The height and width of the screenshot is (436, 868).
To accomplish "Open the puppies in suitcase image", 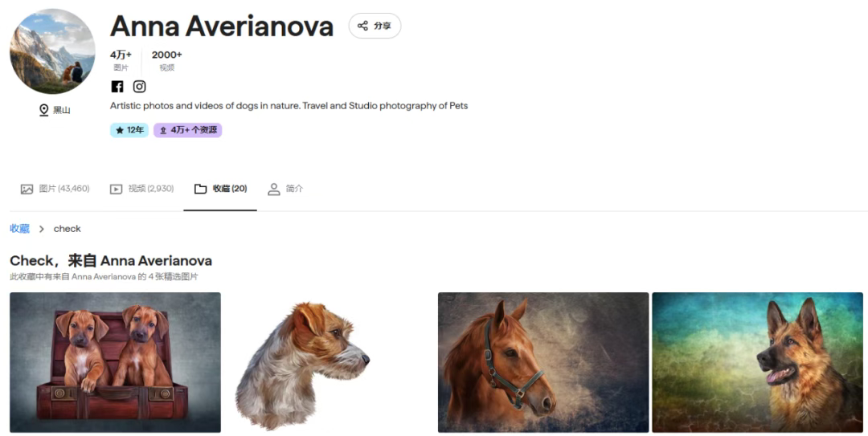I will tap(115, 362).
